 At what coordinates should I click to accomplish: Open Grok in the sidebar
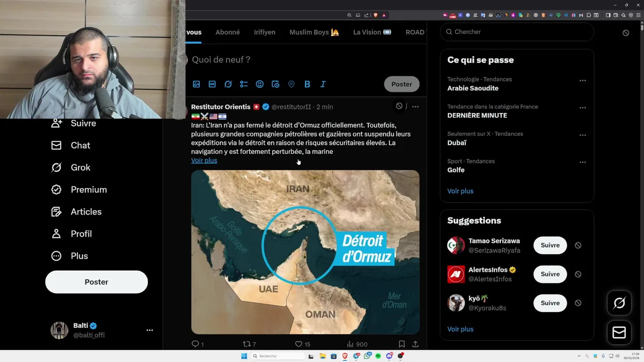(x=71, y=167)
